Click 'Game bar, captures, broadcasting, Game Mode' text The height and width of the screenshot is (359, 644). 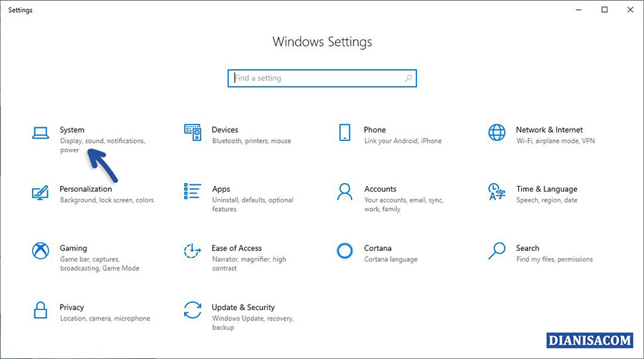click(x=99, y=263)
